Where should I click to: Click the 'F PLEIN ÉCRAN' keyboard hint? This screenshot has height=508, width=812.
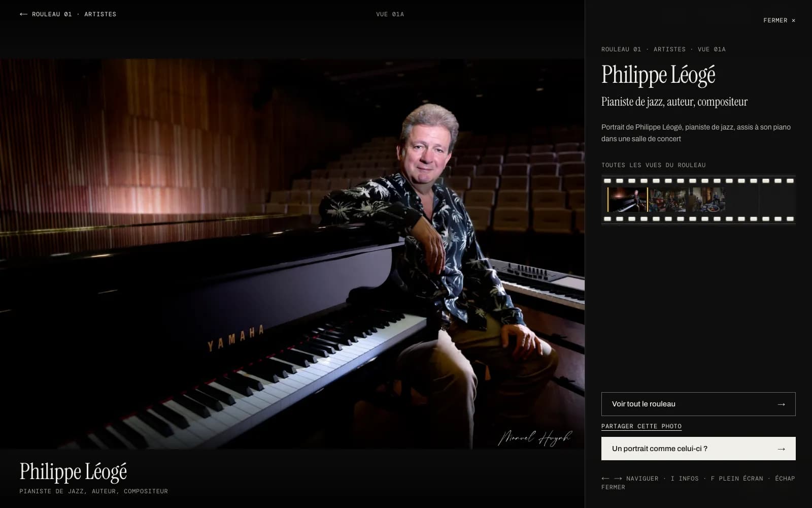(737, 479)
